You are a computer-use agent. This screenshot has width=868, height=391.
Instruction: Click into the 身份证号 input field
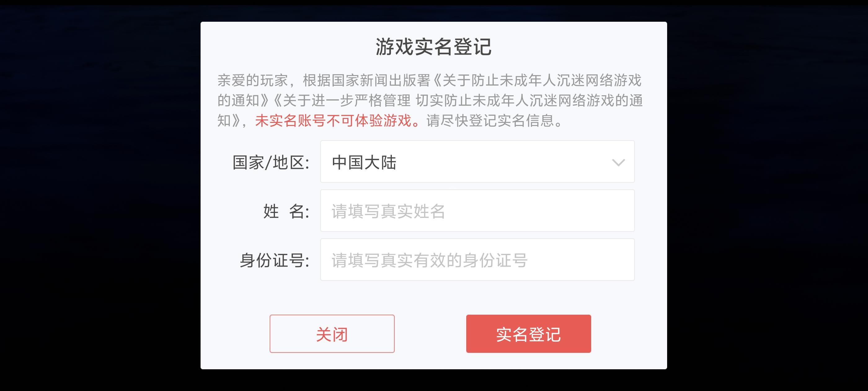click(x=477, y=260)
